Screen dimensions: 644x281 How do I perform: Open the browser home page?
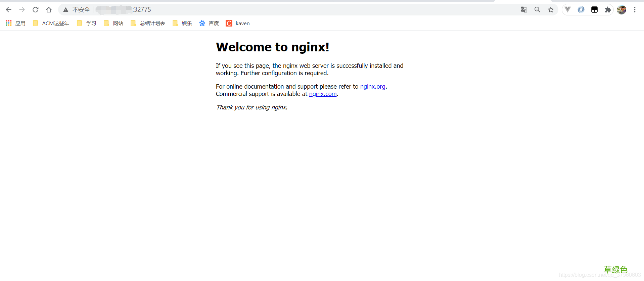pos(49,10)
